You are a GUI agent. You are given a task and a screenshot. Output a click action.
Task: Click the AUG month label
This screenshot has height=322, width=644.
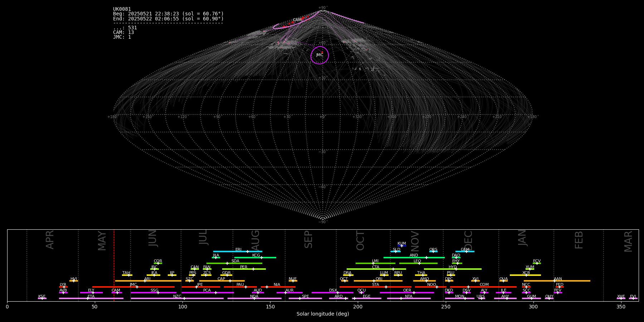pos(255,240)
